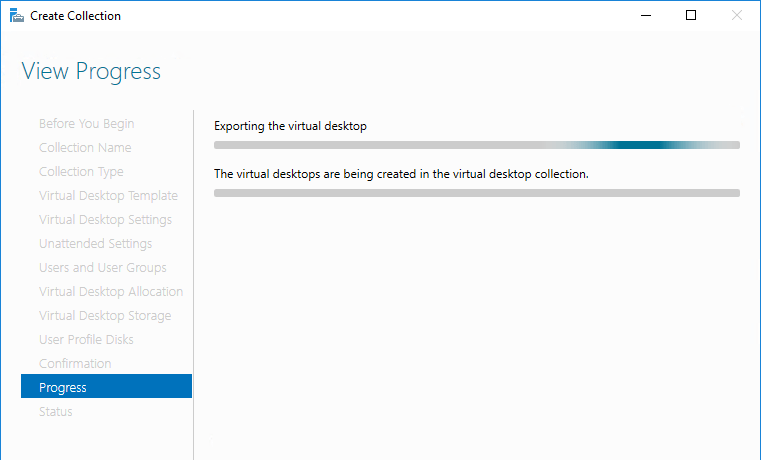Go to Virtual Desktop Storage step
This screenshot has width=761, height=460.
[105, 316]
